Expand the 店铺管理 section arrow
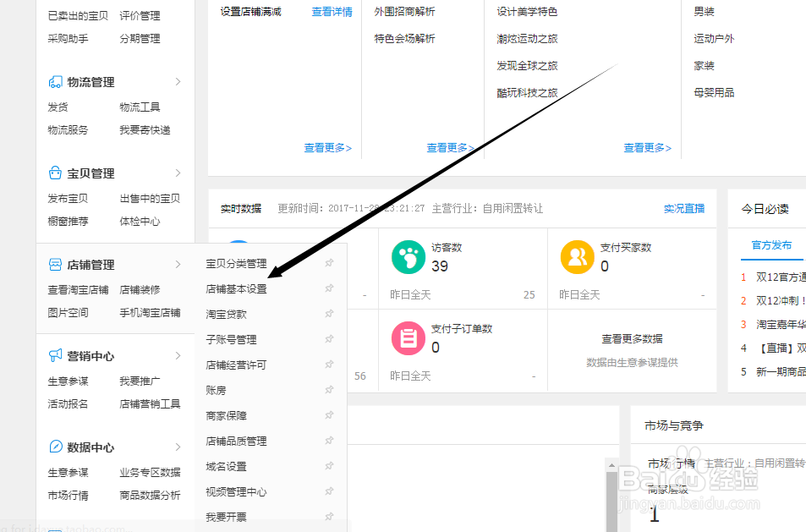Screen dimensions: 806x532 178,265
